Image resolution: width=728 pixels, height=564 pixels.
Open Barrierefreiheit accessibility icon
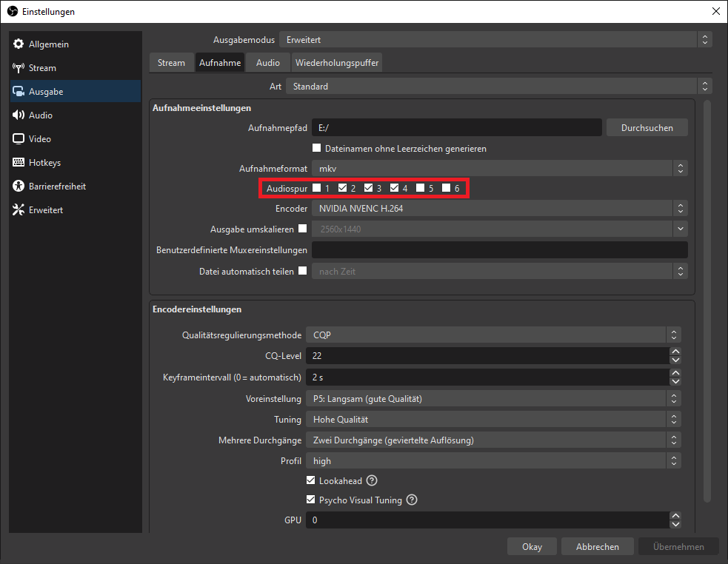pyautogui.click(x=19, y=187)
